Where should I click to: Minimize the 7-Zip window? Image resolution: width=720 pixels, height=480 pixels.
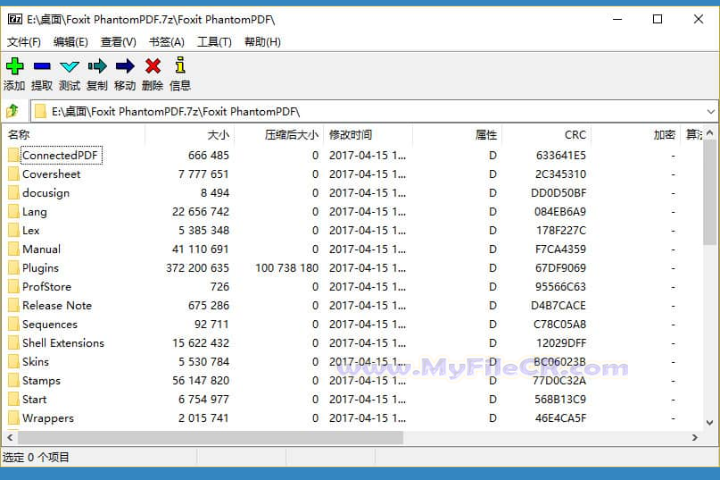[x=617, y=19]
